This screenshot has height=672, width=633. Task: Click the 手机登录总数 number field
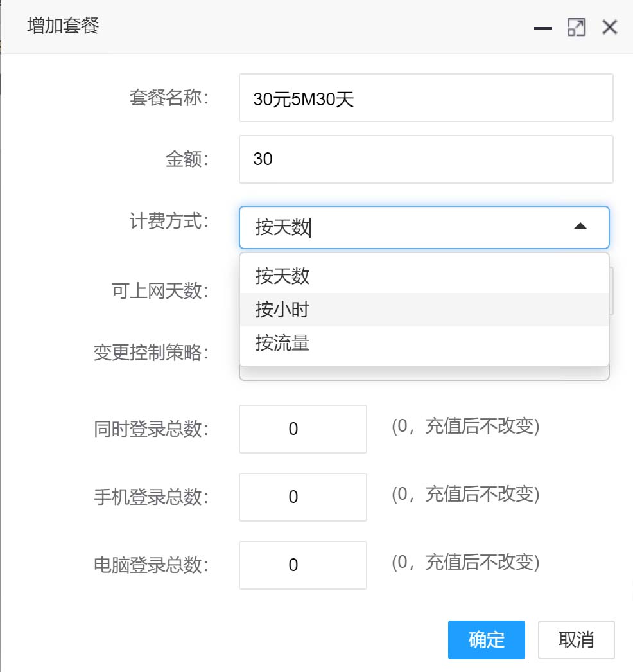coord(302,497)
